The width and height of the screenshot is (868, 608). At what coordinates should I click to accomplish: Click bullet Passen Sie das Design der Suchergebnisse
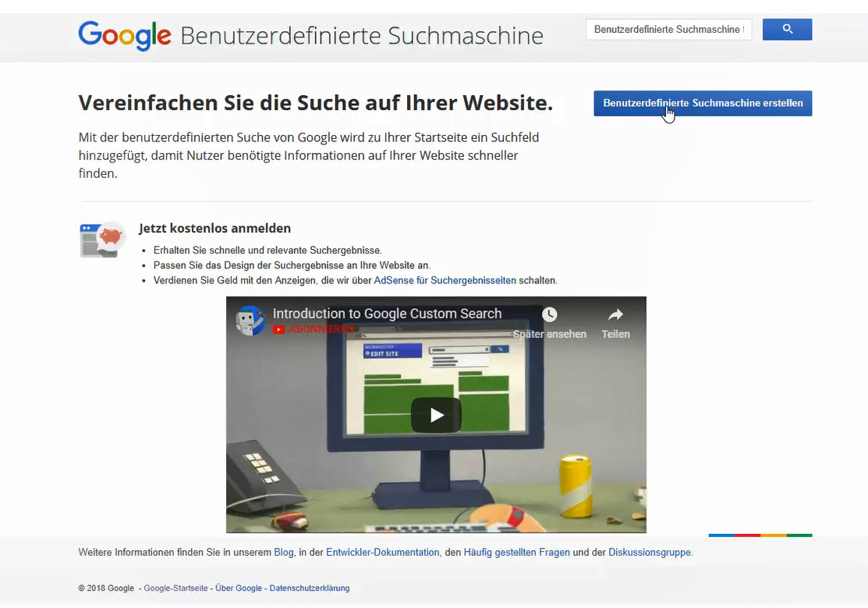click(292, 265)
